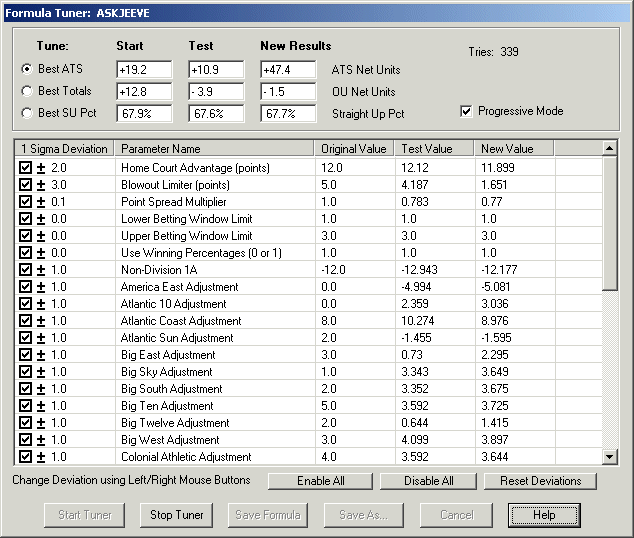Image resolution: width=634 pixels, height=538 pixels.
Task: Click the ATS Start field showing +19.2
Action: coord(144,70)
